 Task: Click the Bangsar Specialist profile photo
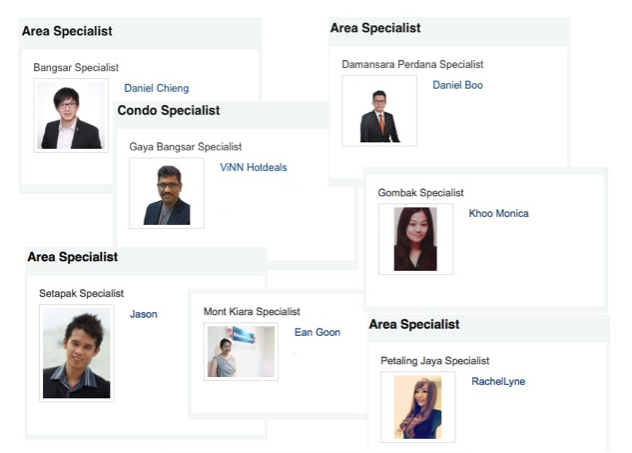click(x=71, y=116)
